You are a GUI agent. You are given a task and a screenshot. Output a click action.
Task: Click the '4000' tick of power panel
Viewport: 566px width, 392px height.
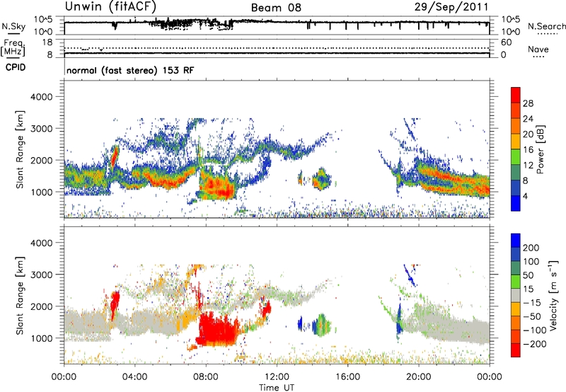[x=41, y=97]
